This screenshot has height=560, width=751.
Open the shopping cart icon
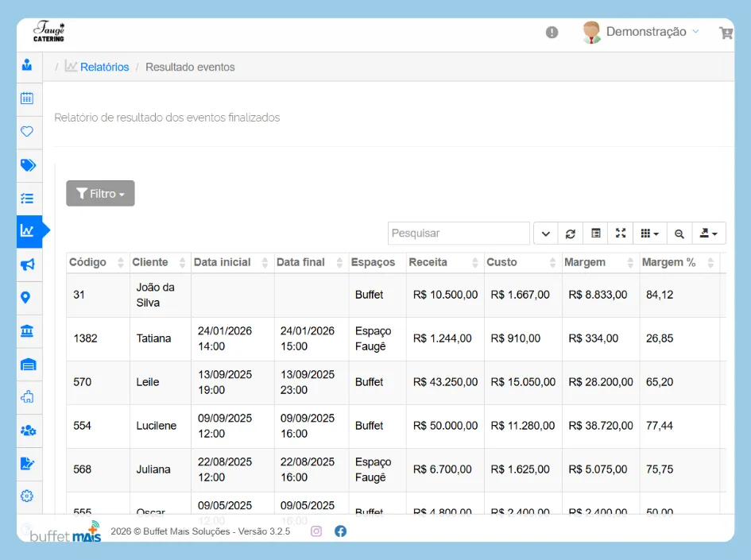click(x=725, y=33)
